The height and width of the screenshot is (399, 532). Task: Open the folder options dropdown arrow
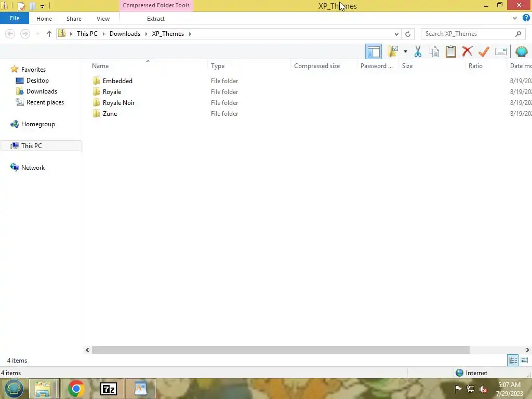[405, 51]
